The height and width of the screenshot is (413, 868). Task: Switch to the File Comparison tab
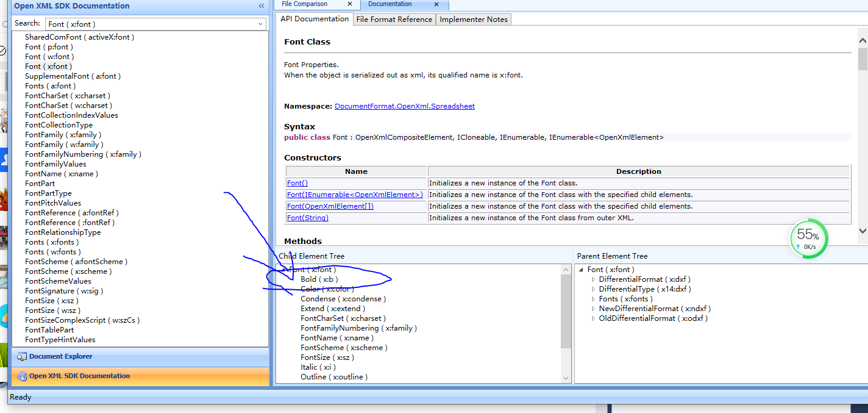pyautogui.click(x=304, y=4)
